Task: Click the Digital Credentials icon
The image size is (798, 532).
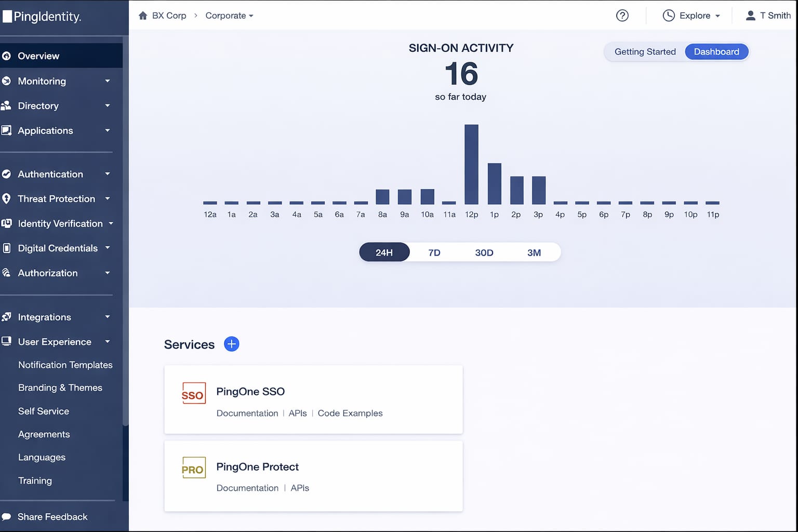Action: click(x=6, y=248)
